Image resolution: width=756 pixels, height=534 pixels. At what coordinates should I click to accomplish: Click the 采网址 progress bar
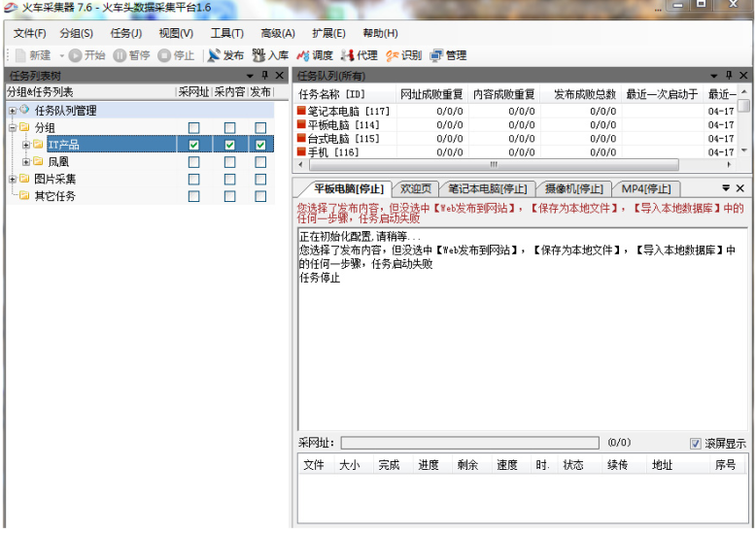469,443
